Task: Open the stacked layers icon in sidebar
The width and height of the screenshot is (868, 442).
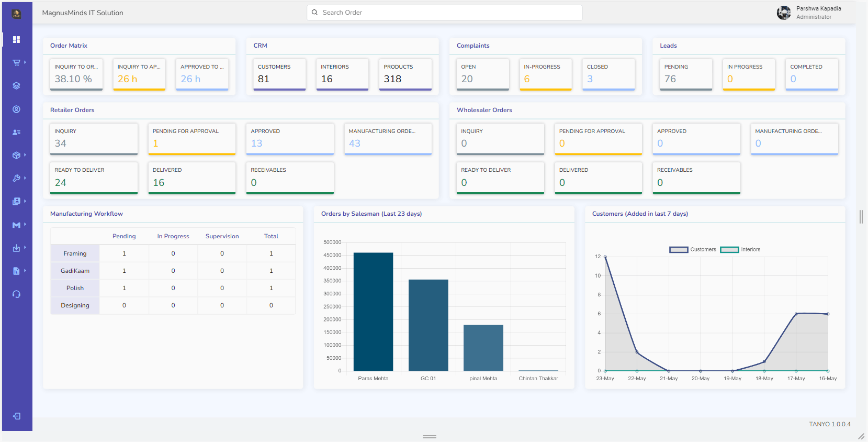Action: pos(16,86)
